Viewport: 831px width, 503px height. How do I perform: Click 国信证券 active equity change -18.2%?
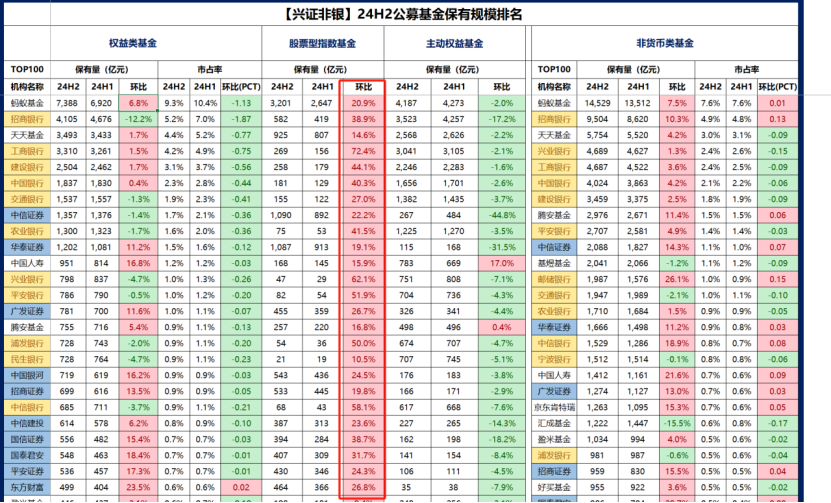click(502, 439)
